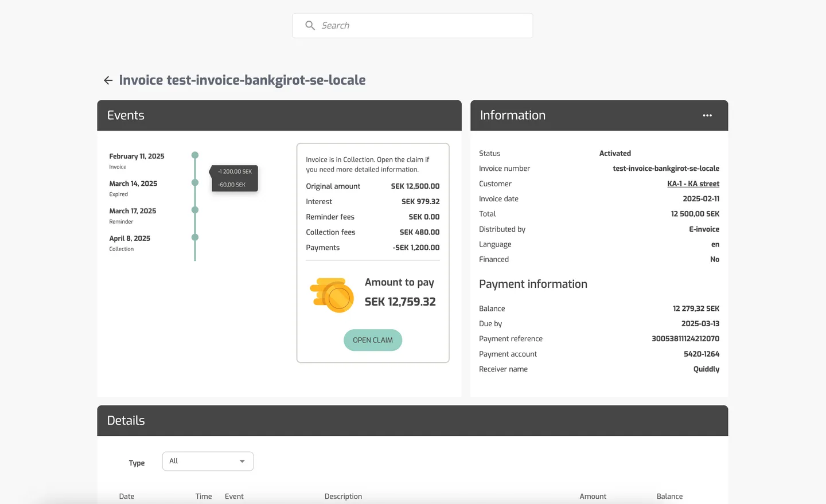Screen dimensions: 826x504
Task: Click payment reference 30053811124212070
Action: (685, 339)
